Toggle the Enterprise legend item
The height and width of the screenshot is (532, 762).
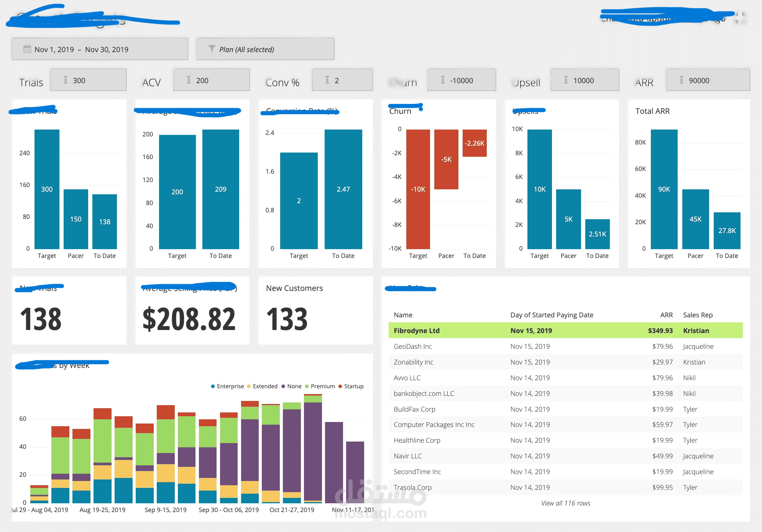pos(227,386)
